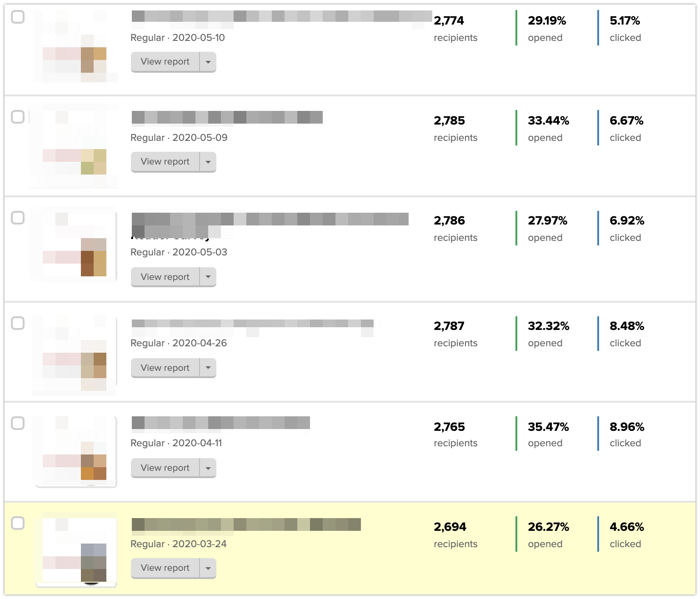Screen dimensions: 700x599
Task: Tick checkbox for the 2020-05-09 campaign
Action: pos(18,117)
